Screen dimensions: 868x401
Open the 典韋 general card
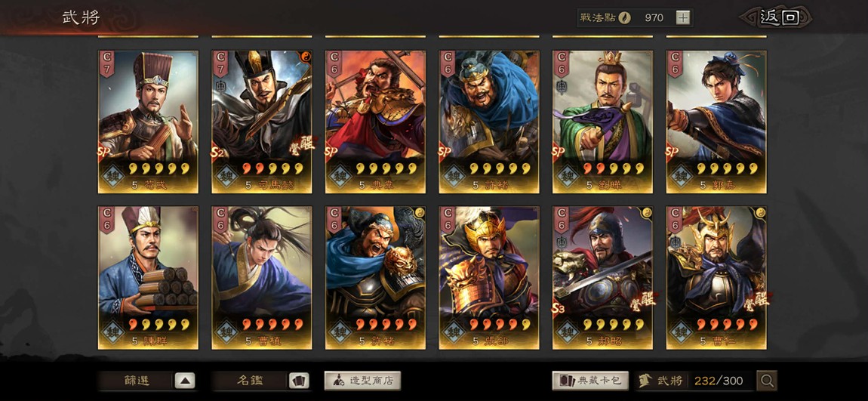[x=375, y=122]
